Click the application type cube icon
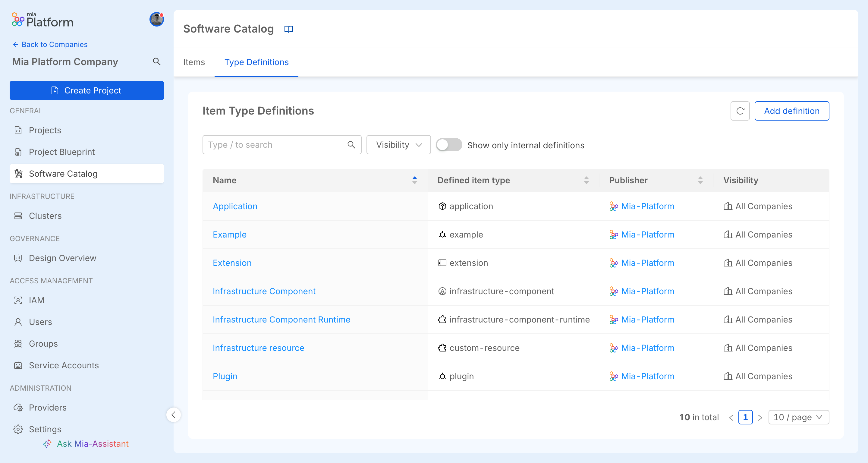The width and height of the screenshot is (868, 463). 442,206
